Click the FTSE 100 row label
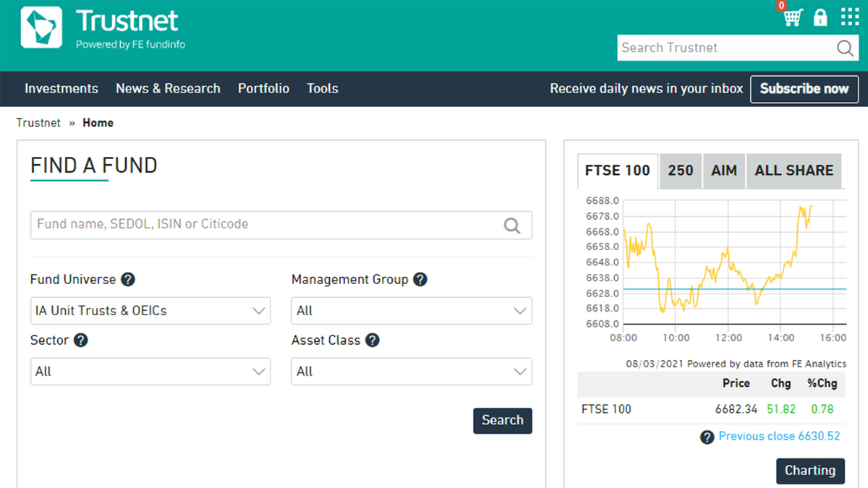This screenshot has height=488, width=868. click(606, 409)
